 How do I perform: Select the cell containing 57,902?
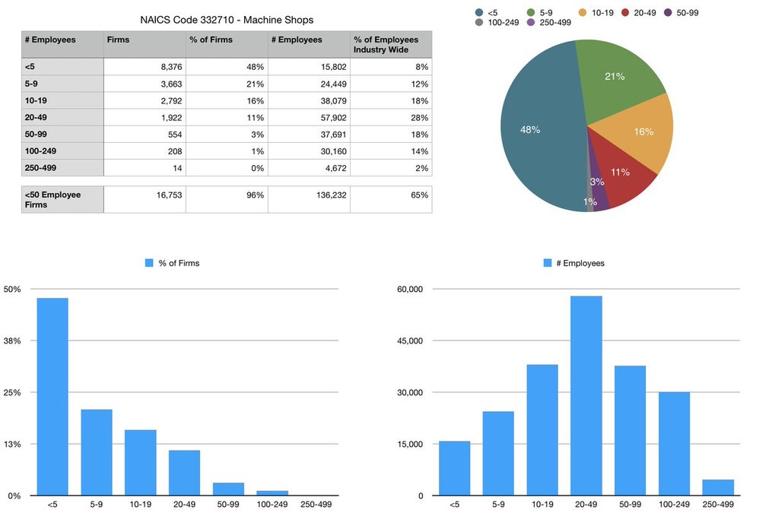click(x=309, y=118)
